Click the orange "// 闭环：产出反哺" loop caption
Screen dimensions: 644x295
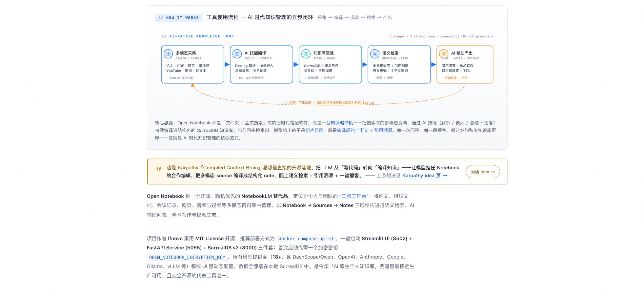[x=329, y=103]
